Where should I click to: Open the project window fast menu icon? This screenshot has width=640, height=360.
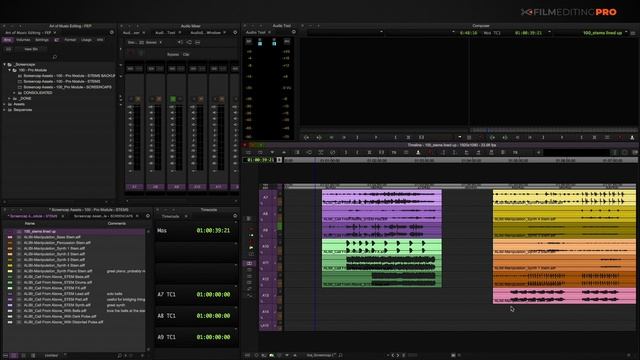(x=112, y=32)
